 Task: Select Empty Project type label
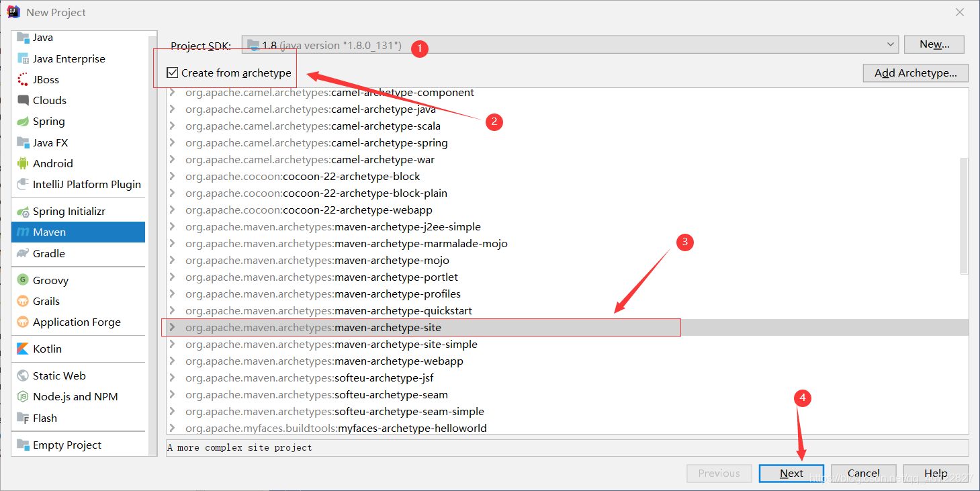tap(67, 445)
